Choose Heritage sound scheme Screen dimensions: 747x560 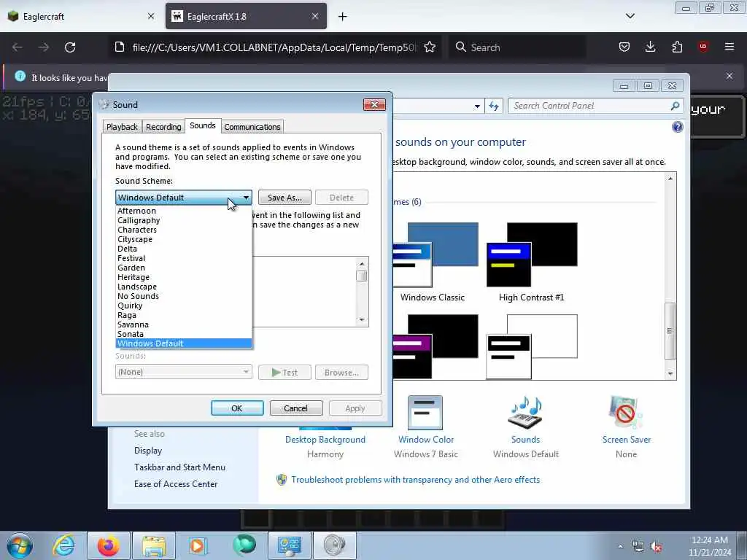[x=184, y=277]
